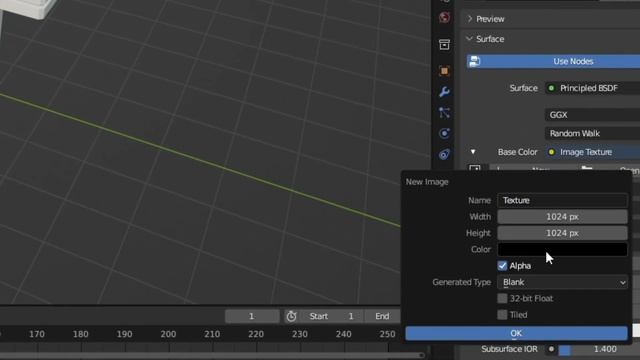Image resolution: width=640 pixels, height=360 pixels.
Task: Open the Object Constraints tab
Action: click(444, 154)
